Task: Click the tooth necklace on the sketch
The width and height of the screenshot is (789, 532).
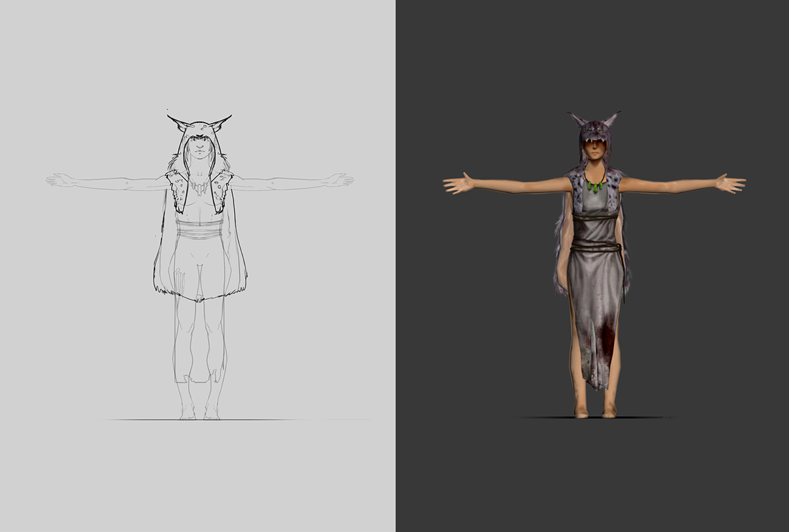Action: click(x=199, y=189)
